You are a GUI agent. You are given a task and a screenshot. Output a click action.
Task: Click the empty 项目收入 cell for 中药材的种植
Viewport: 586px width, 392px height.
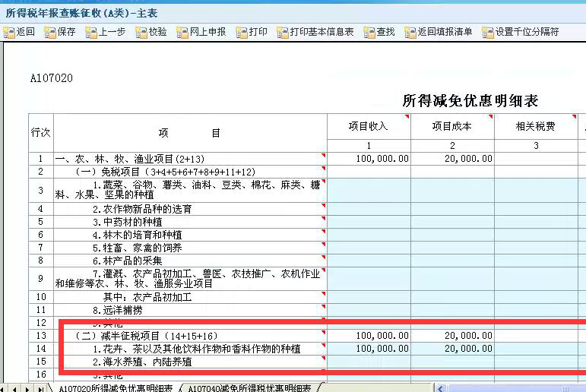point(369,222)
